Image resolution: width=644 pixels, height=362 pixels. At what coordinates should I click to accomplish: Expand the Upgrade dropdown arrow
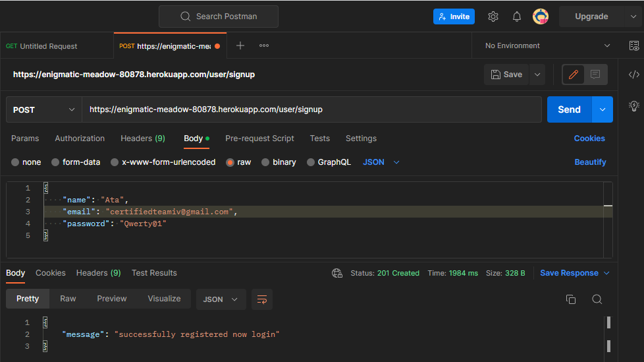(x=633, y=16)
